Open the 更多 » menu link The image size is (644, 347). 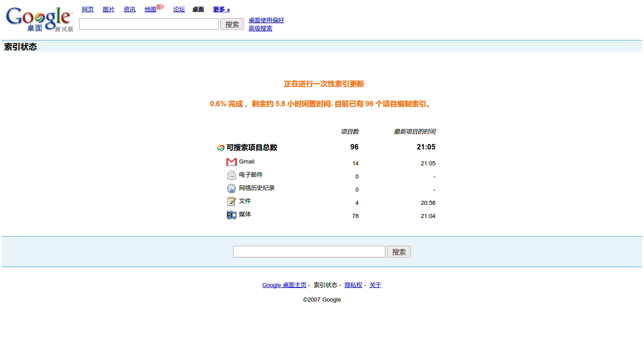[x=221, y=10]
